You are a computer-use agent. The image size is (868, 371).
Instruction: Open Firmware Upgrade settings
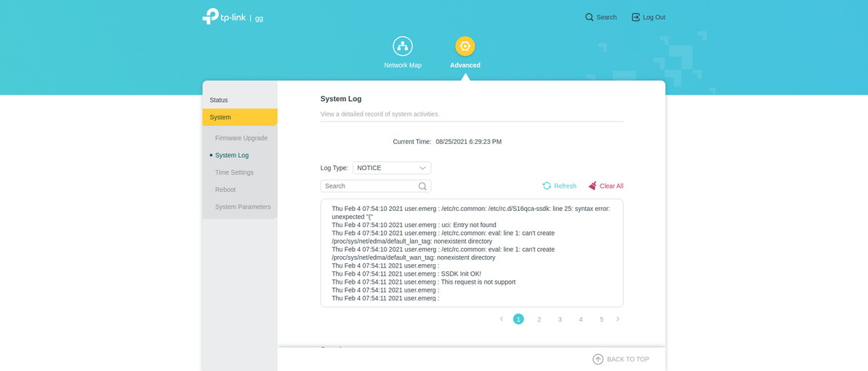pyautogui.click(x=241, y=138)
